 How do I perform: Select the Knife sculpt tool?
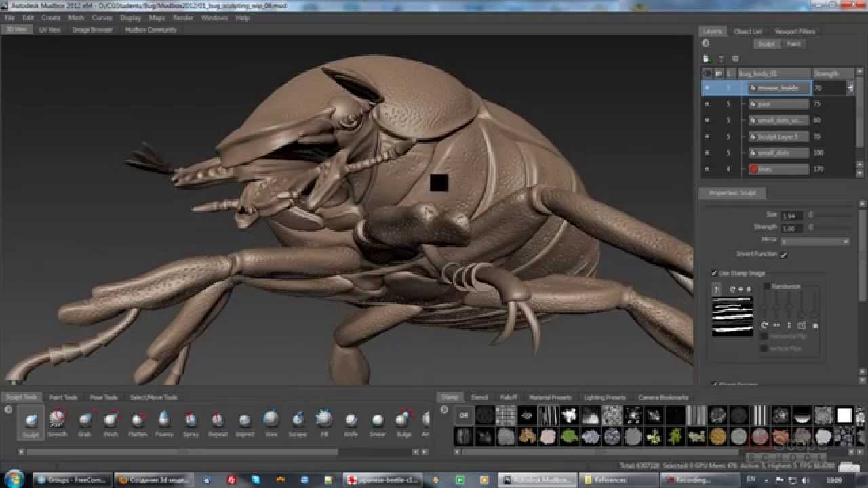351,420
